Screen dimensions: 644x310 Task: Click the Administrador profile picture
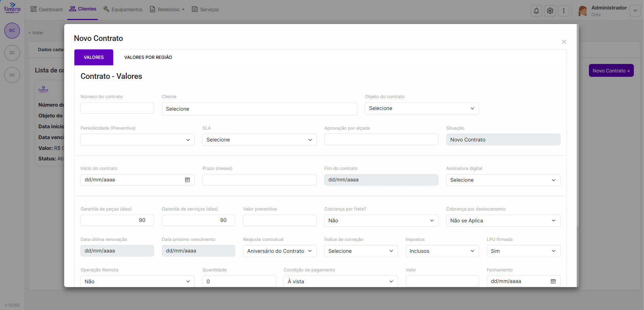[x=582, y=11]
